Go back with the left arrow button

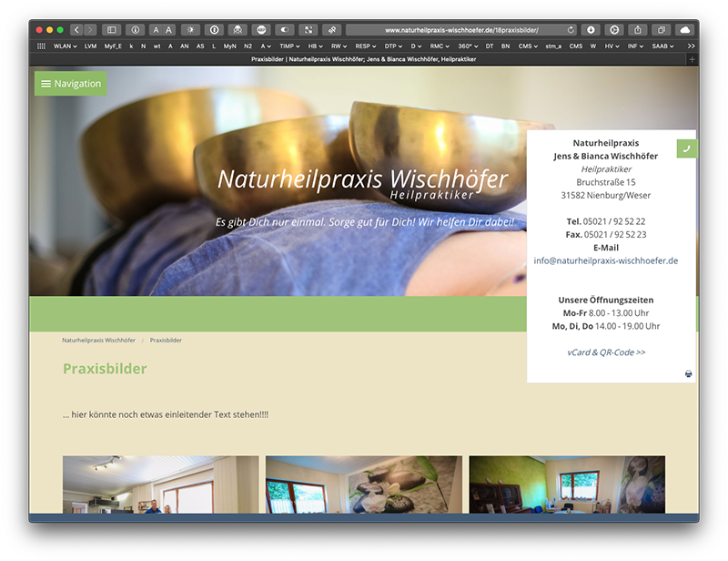tap(76, 30)
